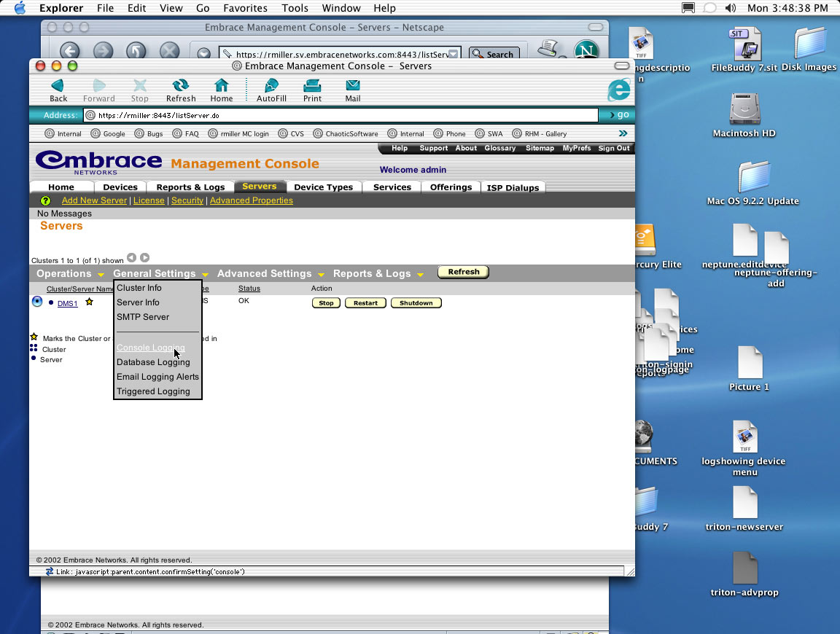
Task: Select the DMS1 server radio button
Action: click(x=37, y=302)
